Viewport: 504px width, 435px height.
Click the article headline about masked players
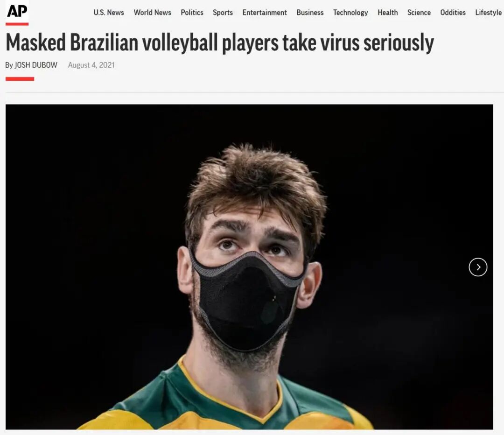[220, 42]
